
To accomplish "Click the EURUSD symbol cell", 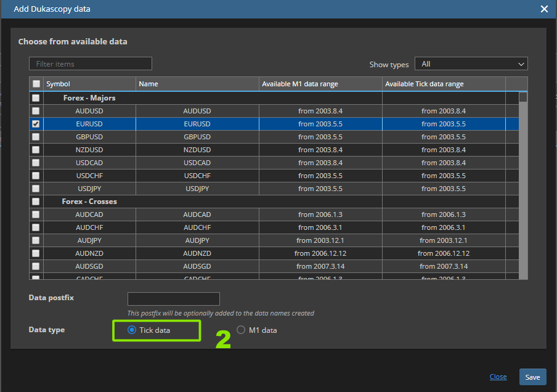I will pyautogui.click(x=89, y=124).
